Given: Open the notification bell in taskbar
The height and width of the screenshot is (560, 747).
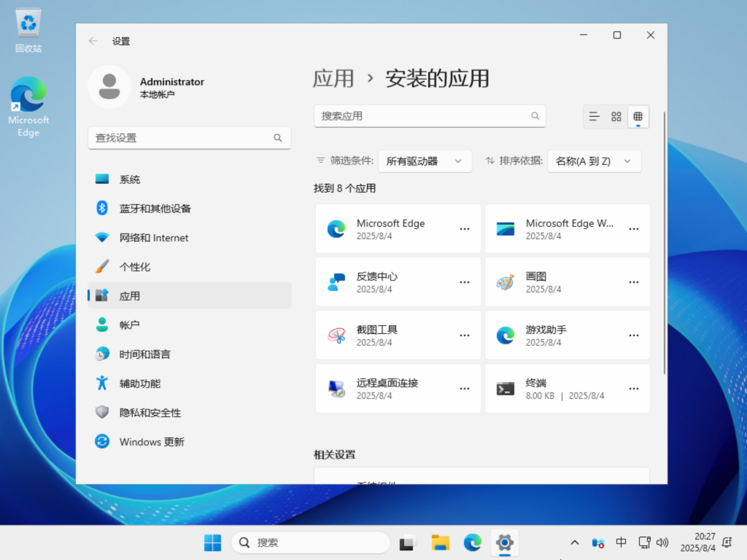Looking at the screenshot, I should pos(727,543).
